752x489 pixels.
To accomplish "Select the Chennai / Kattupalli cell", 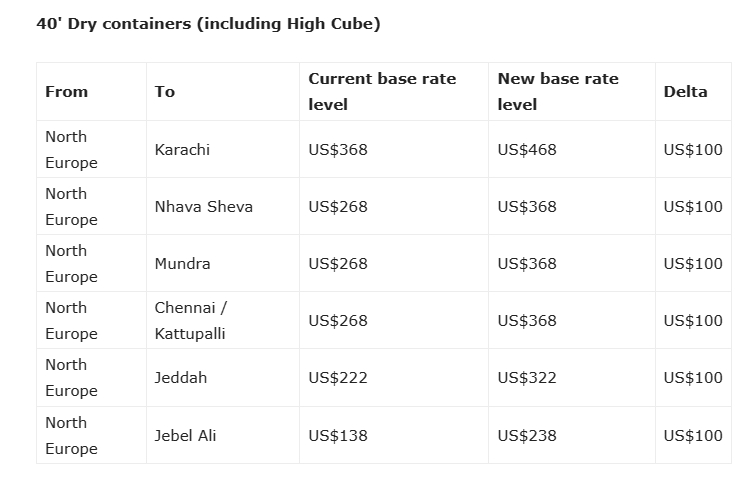I will (190, 320).
